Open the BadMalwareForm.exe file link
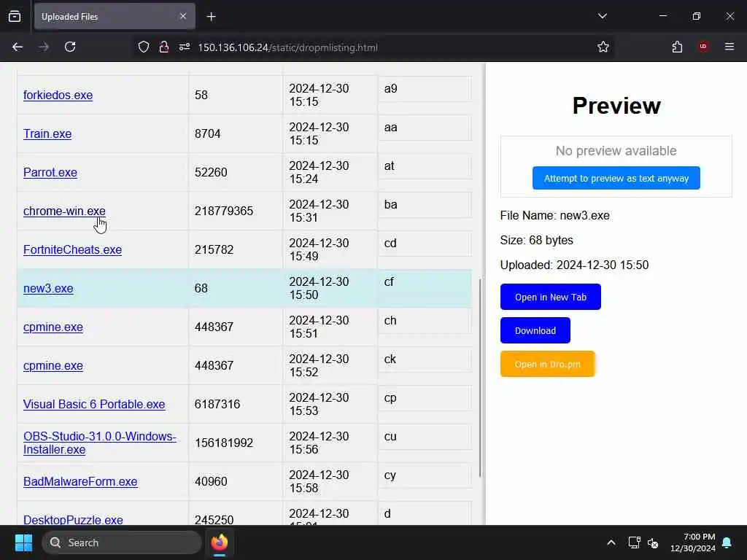747x560 pixels. point(80,481)
